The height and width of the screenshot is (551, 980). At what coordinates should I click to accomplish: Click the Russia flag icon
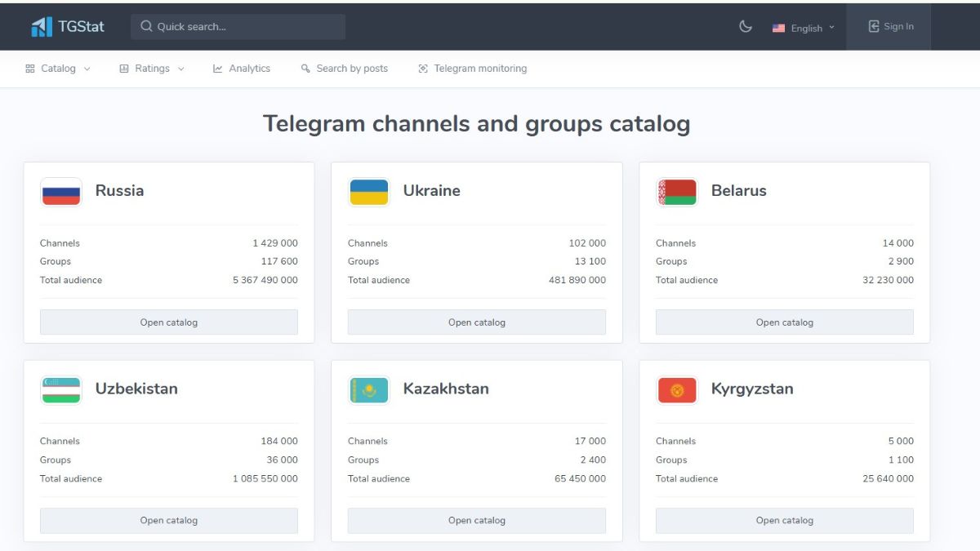point(61,192)
